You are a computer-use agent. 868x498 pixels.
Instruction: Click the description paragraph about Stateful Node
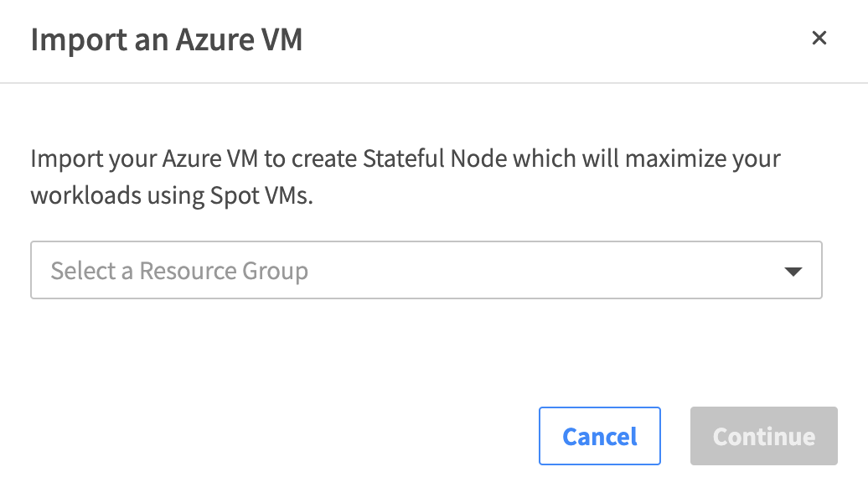(x=406, y=177)
